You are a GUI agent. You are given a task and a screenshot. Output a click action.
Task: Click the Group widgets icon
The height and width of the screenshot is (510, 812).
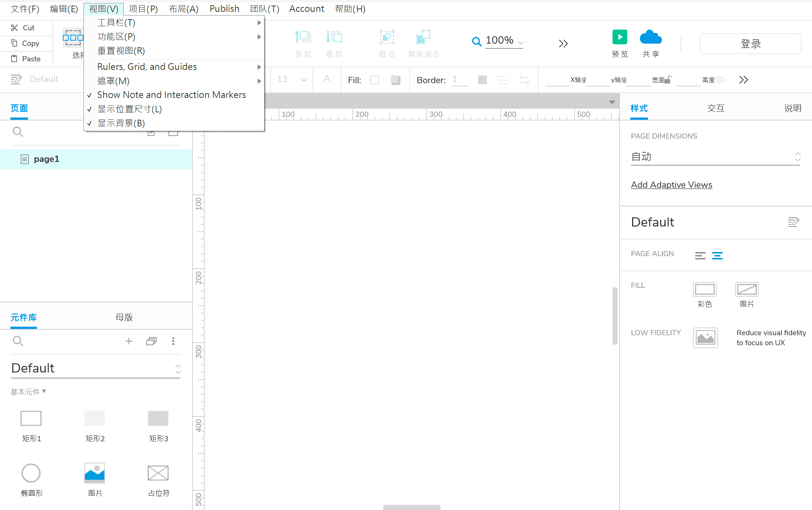[387, 37]
